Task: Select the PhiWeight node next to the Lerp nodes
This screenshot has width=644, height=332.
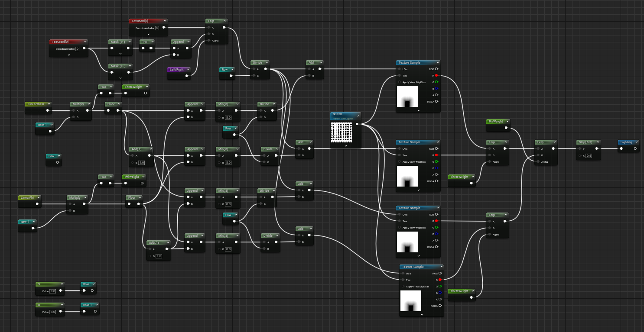Action: click(496, 122)
